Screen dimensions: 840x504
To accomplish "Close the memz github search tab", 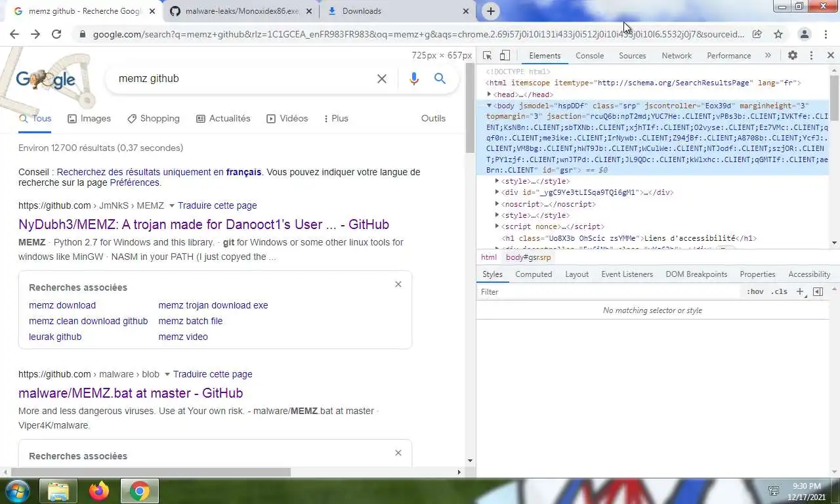I will [x=152, y=11].
